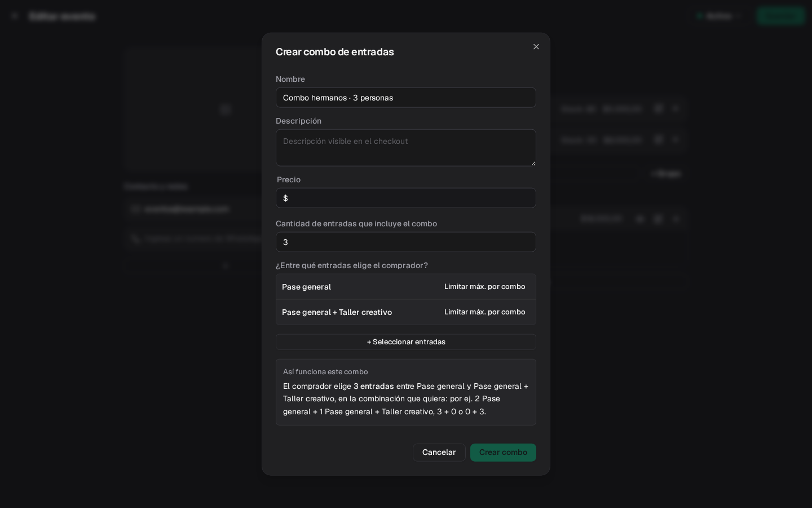
Task: Click the Nombre field label
Action: click(290, 79)
